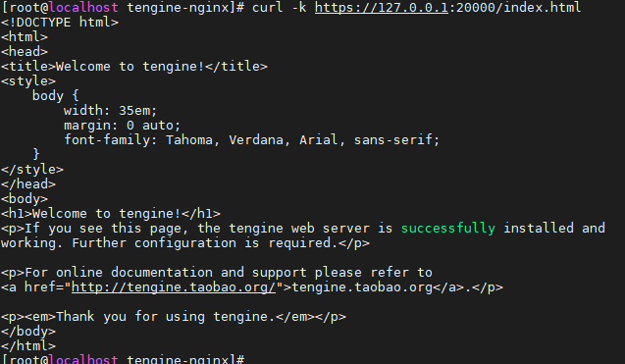
Task: Click the '<h1>Welcome to tengine!</h1>' line
Action: 111,213
